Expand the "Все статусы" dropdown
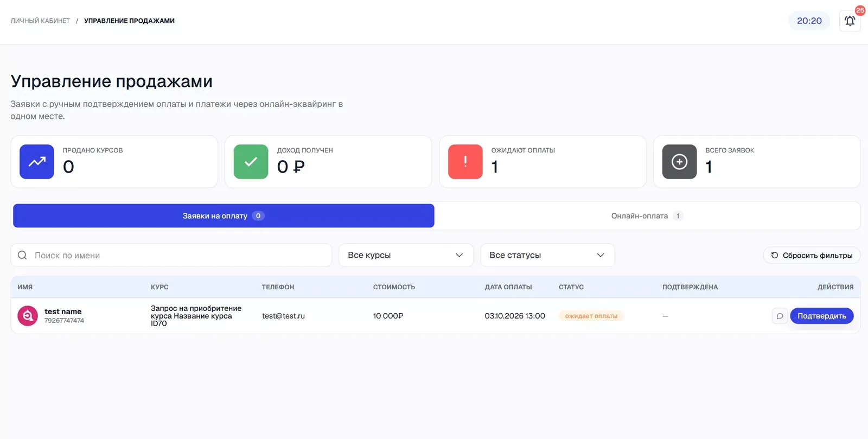The image size is (868, 439). click(547, 255)
